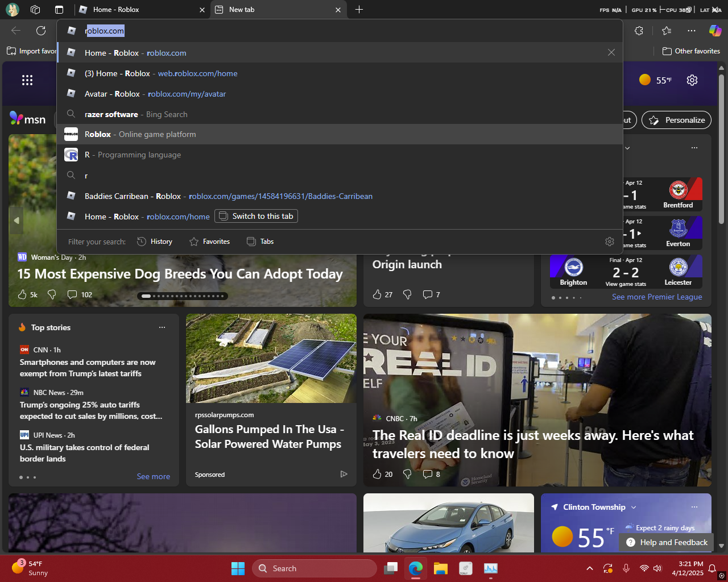Filter suggestions by Favorites

click(209, 242)
